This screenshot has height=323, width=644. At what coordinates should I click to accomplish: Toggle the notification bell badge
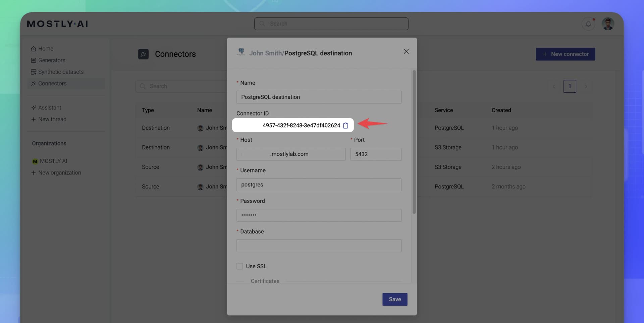[593, 19]
